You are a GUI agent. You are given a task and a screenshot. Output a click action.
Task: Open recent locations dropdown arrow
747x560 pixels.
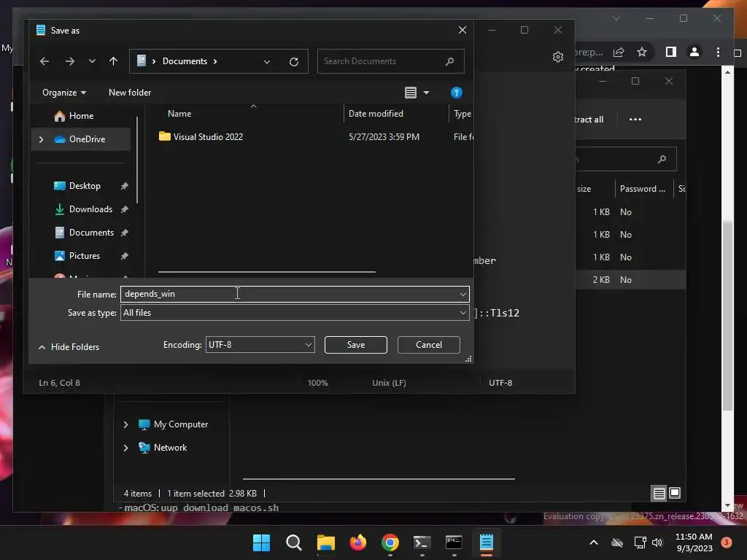[92, 61]
